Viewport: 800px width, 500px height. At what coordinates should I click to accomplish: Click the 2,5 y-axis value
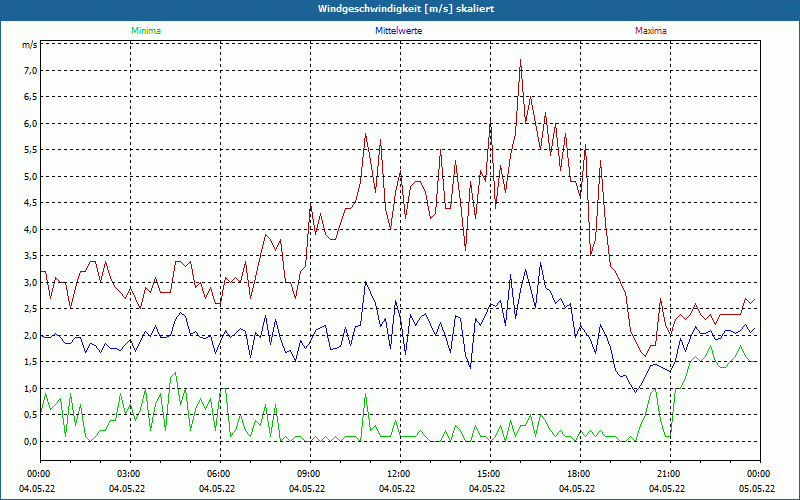click(30, 309)
